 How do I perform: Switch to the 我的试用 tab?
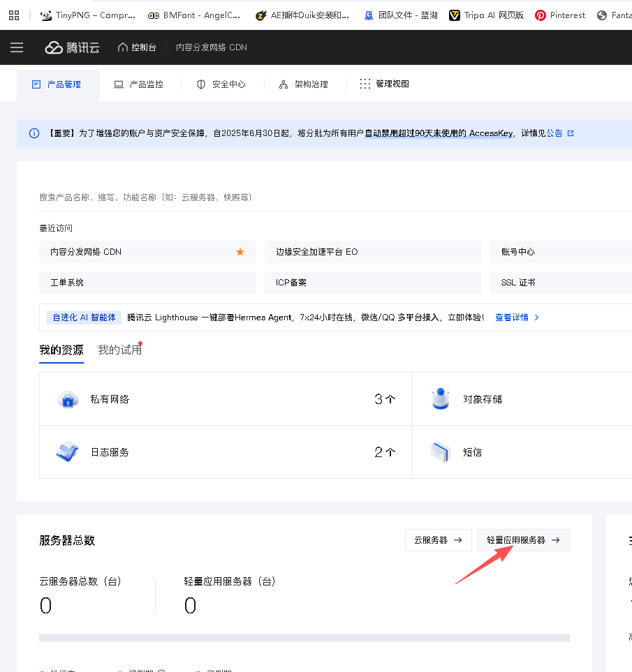[119, 350]
